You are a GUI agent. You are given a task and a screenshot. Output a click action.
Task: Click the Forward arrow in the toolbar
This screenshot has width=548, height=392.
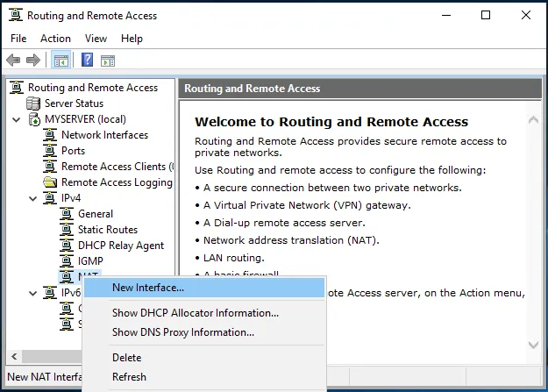(33, 61)
